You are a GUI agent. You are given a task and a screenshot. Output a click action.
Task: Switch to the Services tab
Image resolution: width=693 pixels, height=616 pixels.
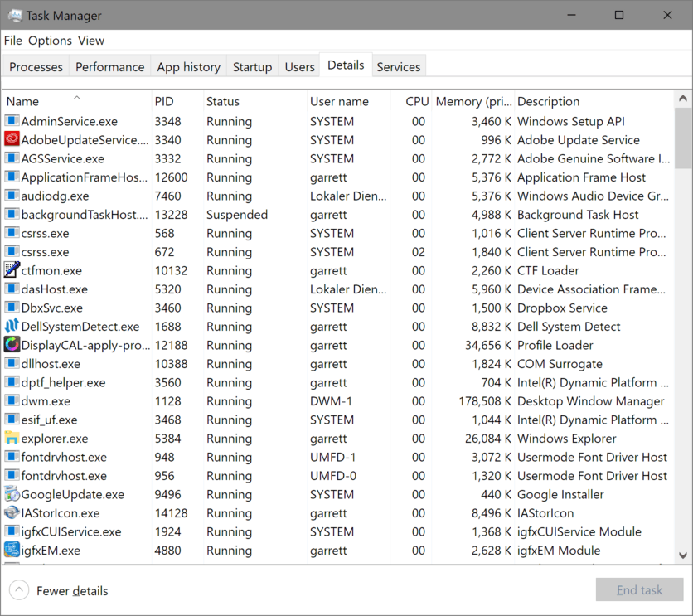[x=399, y=66]
